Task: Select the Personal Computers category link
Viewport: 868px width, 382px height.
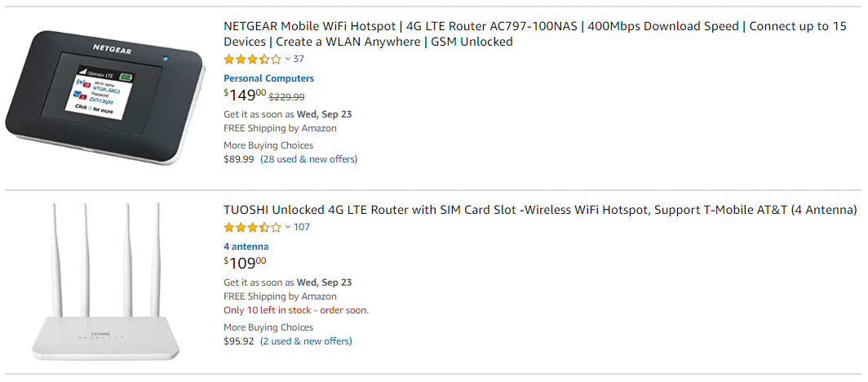Action: point(268,78)
